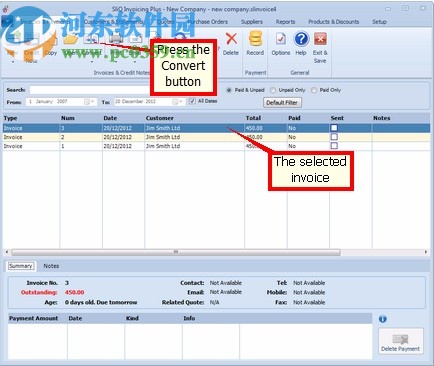Click the horizontal scrollbar thumb of invoice list
Image resolution: width=434 pixels, height=366 pixels.
(176, 252)
